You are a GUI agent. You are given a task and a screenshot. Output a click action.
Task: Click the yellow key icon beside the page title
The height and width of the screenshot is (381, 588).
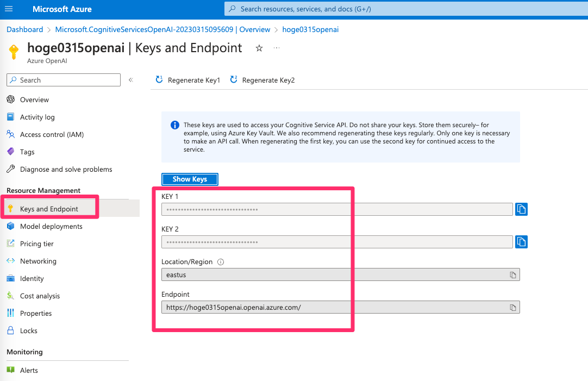point(14,52)
